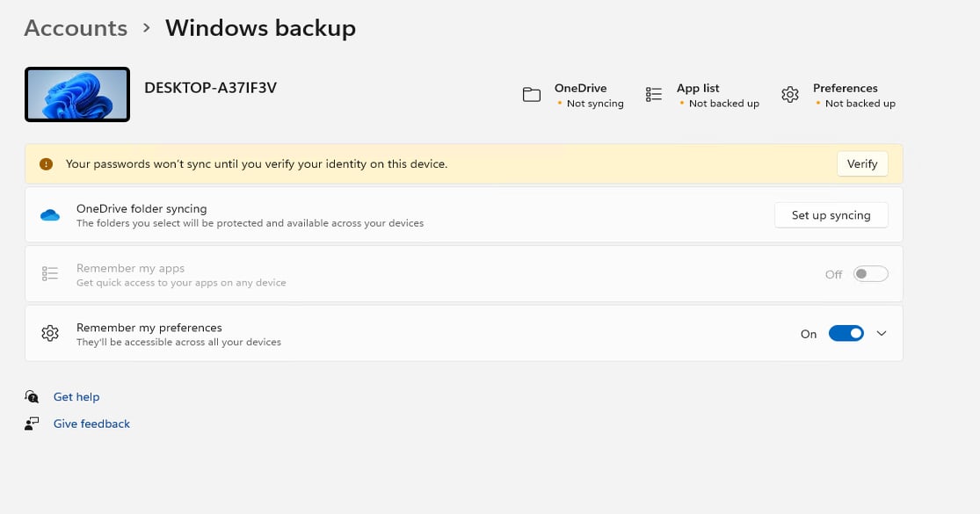This screenshot has width=980, height=514.
Task: Click the warning icon on the passwords banner
Action: pos(47,164)
